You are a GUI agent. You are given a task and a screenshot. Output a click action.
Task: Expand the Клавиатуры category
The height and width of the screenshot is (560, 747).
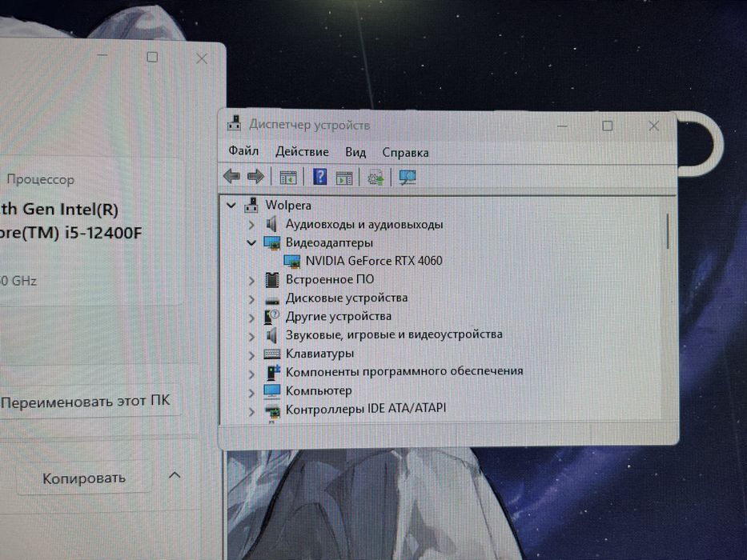click(251, 355)
